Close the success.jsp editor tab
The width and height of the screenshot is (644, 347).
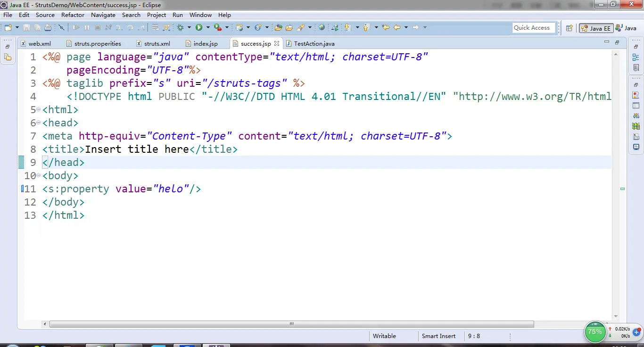pos(277,43)
